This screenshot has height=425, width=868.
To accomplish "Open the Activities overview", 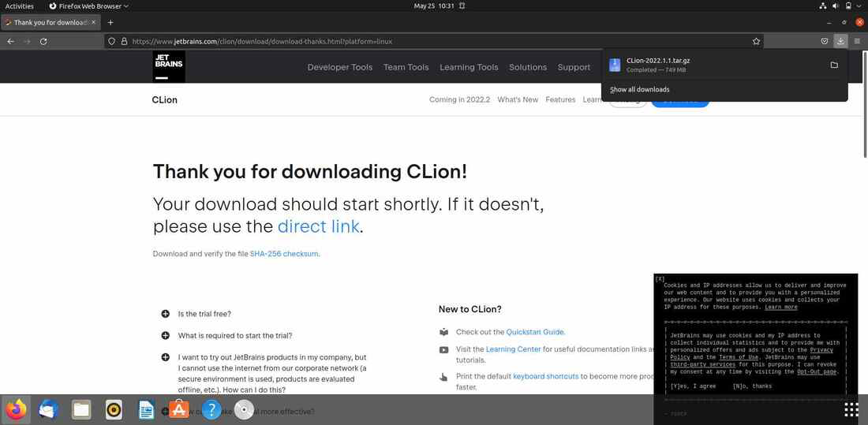I will coord(20,6).
